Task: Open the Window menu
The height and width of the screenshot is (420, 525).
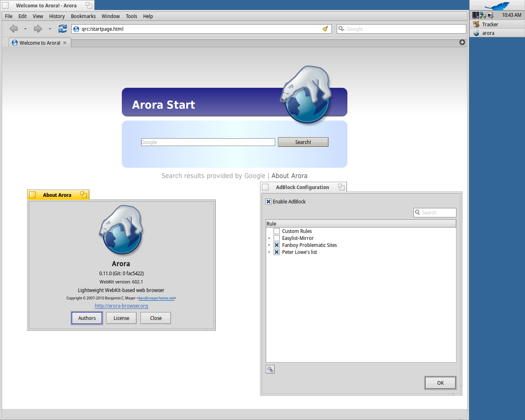Action: coord(111,16)
